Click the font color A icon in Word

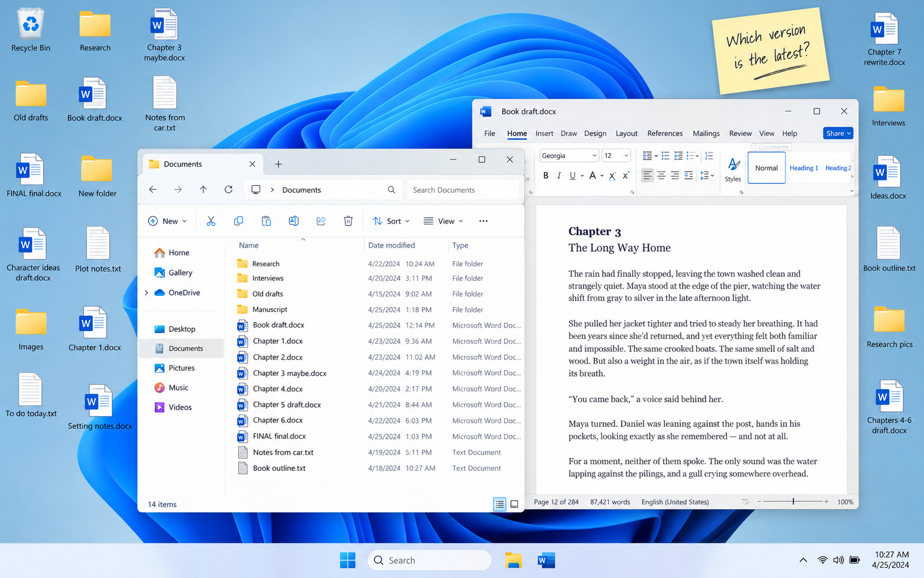(x=593, y=175)
